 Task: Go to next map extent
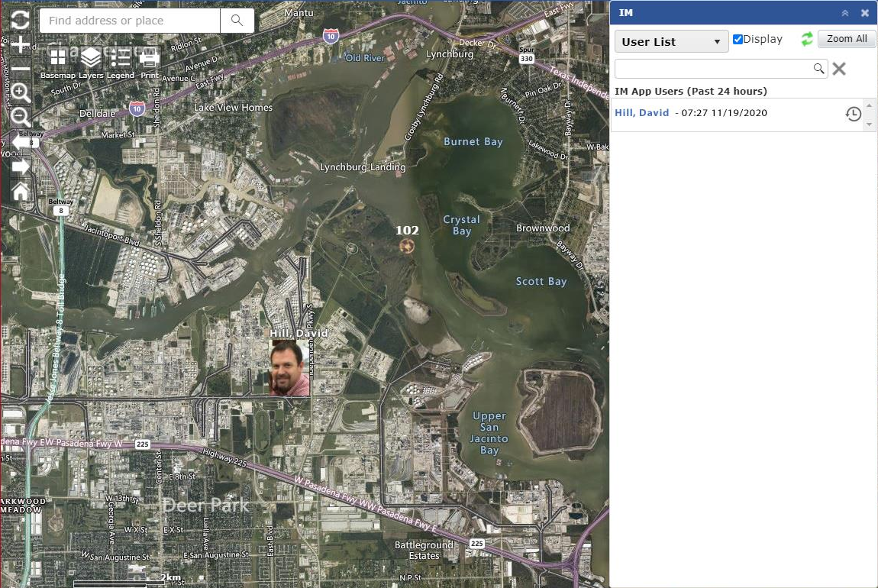tap(21, 166)
